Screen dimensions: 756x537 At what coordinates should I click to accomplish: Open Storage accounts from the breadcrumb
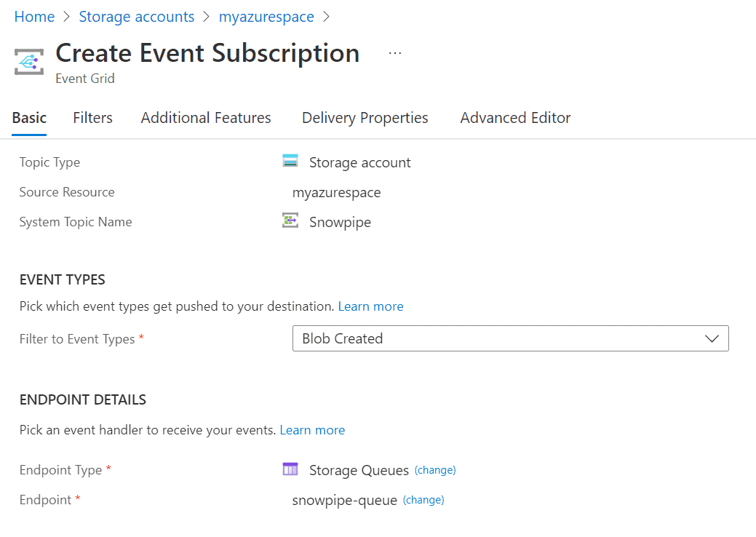137,16
